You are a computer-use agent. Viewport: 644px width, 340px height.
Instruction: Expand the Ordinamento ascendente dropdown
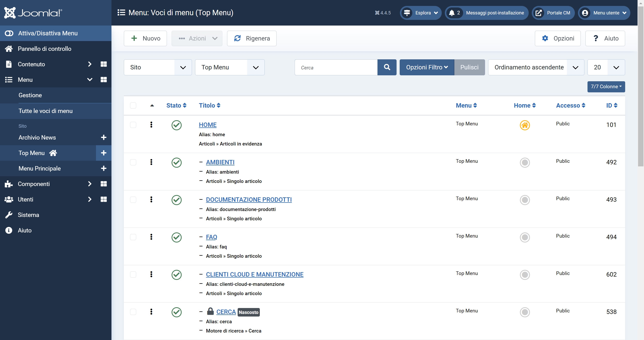536,67
